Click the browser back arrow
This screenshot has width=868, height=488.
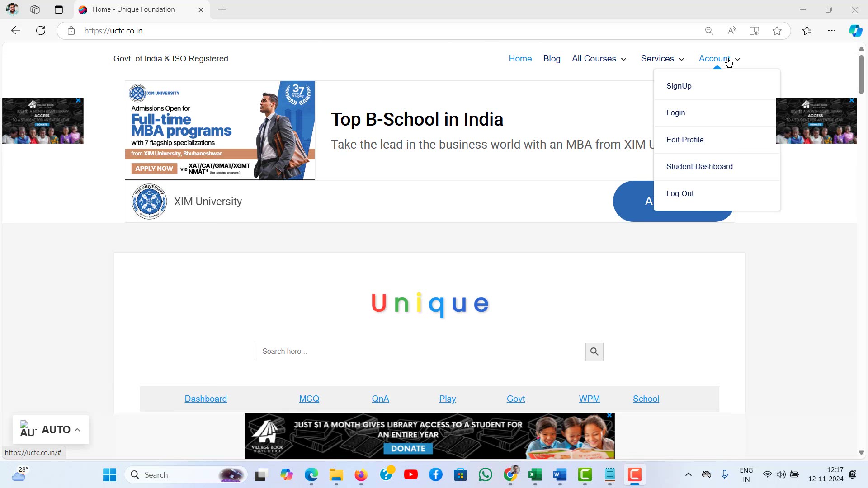coord(16,31)
